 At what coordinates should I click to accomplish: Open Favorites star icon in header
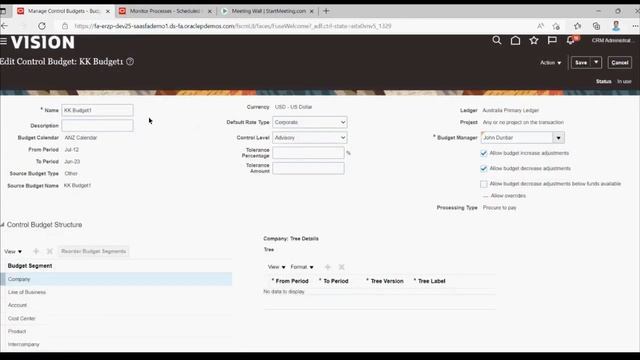(x=534, y=40)
